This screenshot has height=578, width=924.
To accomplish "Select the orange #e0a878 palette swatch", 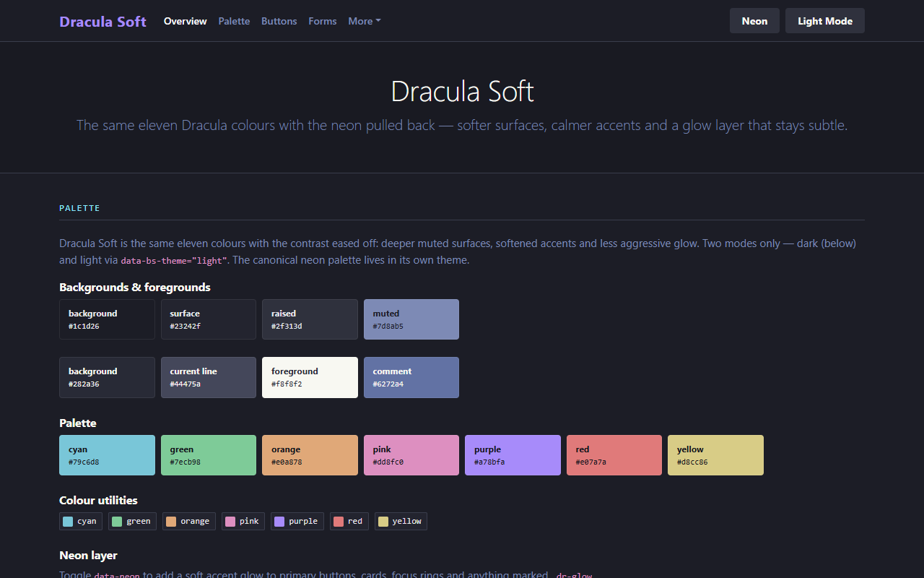I will tap(310, 455).
